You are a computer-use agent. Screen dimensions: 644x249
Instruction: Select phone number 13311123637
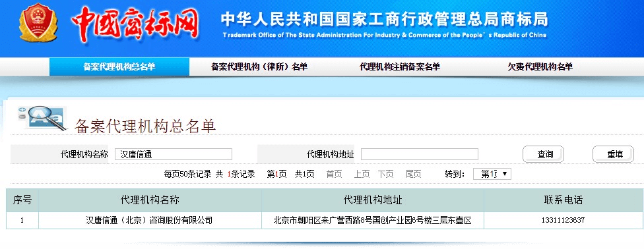563,220
